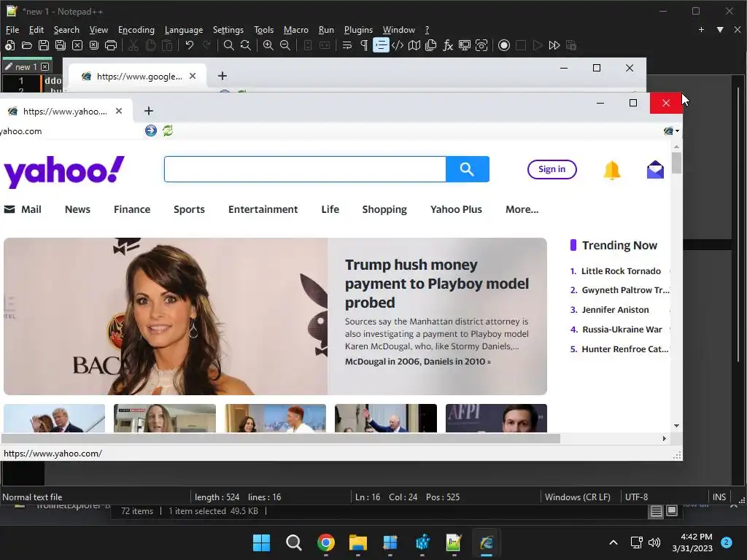Open the Macro menu
This screenshot has width=747, height=560.
(296, 29)
